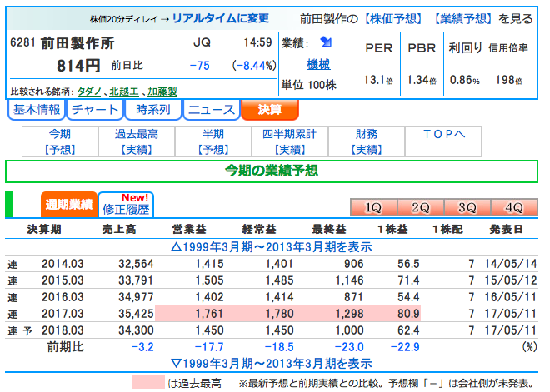Jump to 四半期累計【実績】 section
Viewport: 550px width, 392px height.
click(x=290, y=141)
